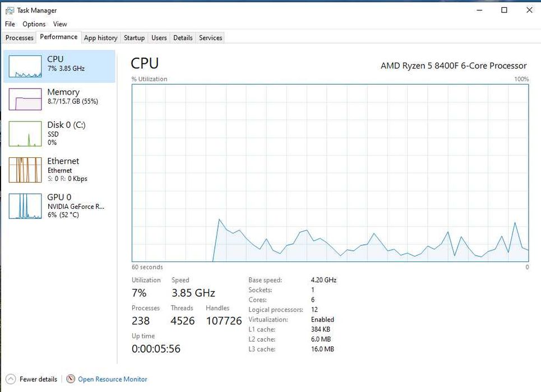
Task: Switch to the App history tab
Action: 100,38
